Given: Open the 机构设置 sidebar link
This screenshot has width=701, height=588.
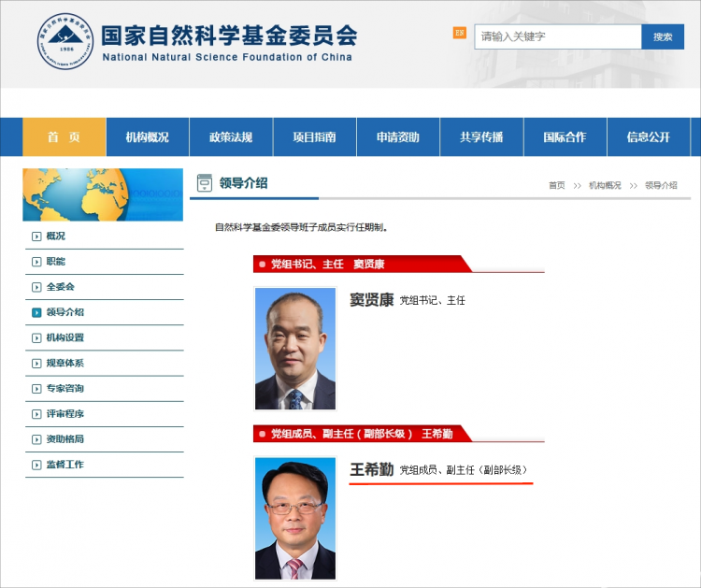Looking at the screenshot, I should (x=64, y=337).
